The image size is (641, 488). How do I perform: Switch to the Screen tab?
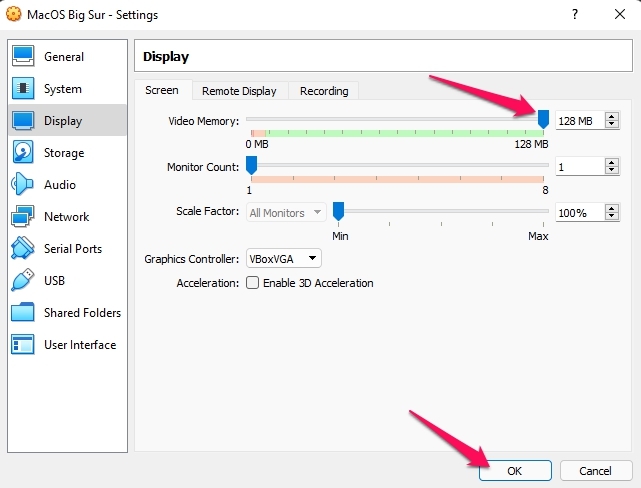pyautogui.click(x=162, y=90)
